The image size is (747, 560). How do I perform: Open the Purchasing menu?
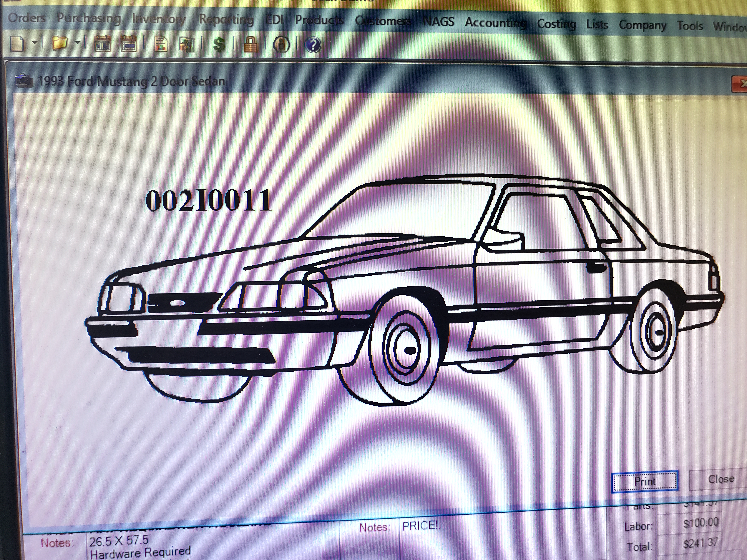tap(89, 18)
